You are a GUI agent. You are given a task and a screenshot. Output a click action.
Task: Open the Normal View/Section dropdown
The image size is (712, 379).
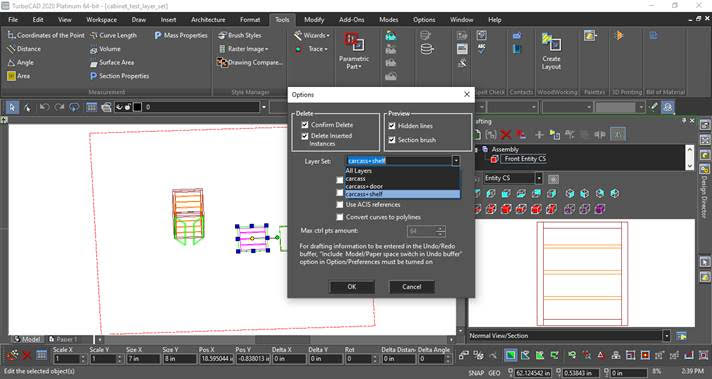click(x=666, y=336)
